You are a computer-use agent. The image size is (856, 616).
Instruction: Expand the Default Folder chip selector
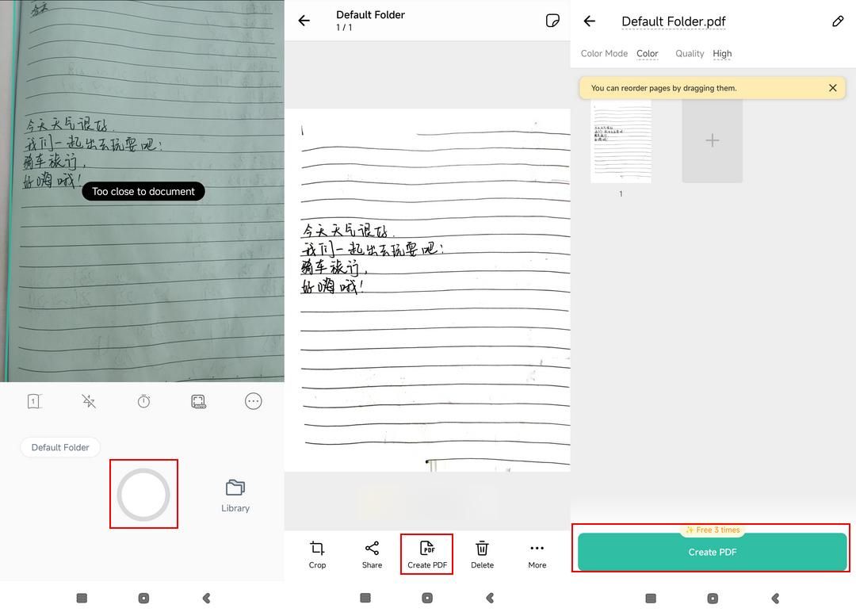tap(59, 447)
